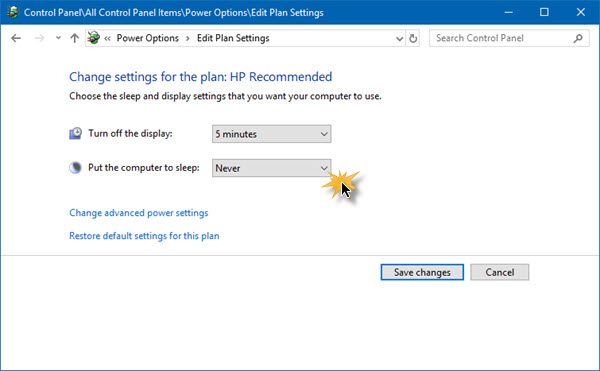
Task: Click the forward navigation arrow
Action: pos(39,38)
